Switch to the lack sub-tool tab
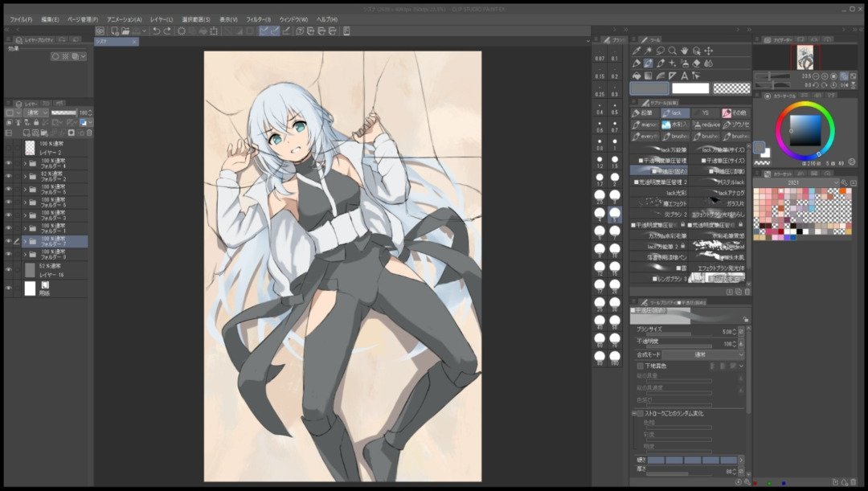The image size is (868, 491). pyautogui.click(x=678, y=113)
